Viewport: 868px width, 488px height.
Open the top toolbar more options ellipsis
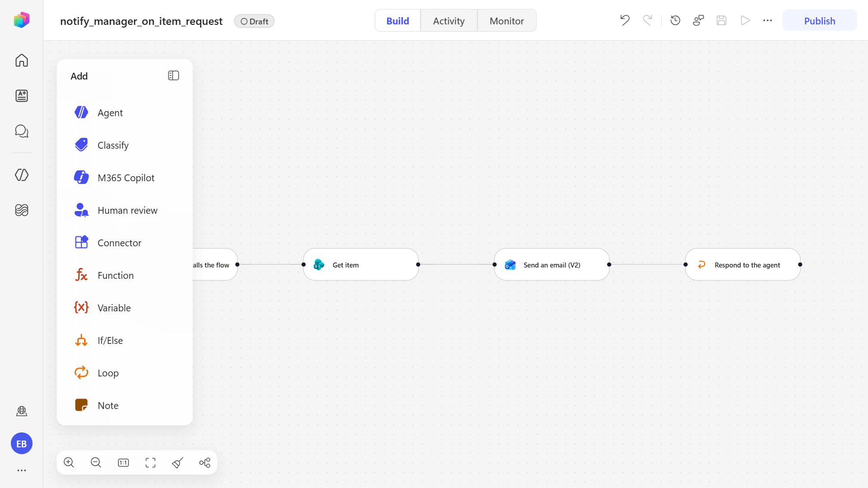click(768, 20)
